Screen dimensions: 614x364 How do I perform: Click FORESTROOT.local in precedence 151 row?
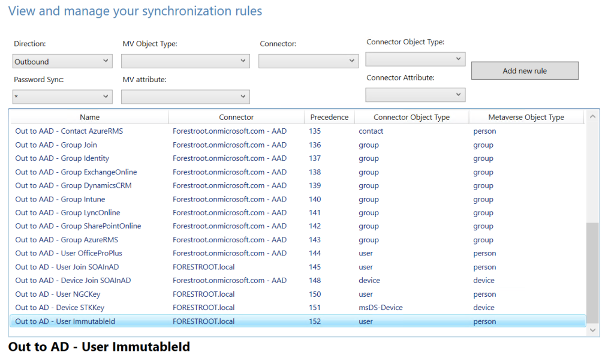coord(204,308)
